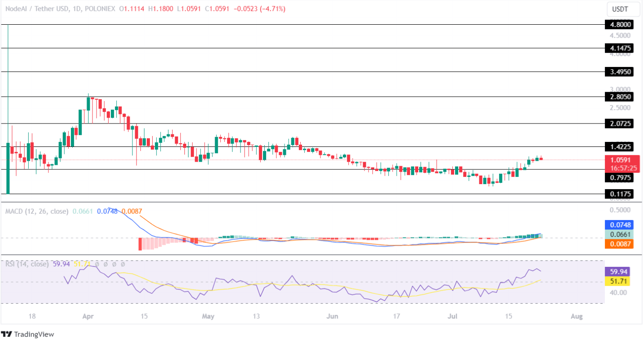Click the RSI (14, close) indicator title
Screen dimensions: 644x340
coord(27,264)
